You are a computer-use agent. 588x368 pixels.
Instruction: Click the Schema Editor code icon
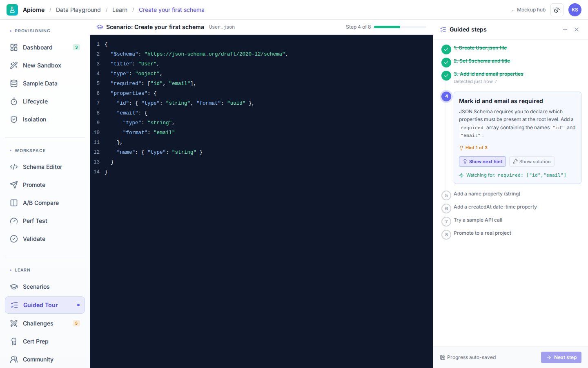[x=14, y=167]
